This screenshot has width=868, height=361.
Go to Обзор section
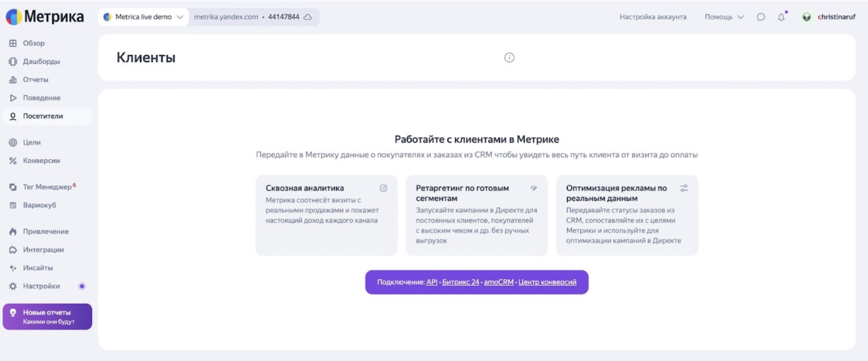tap(33, 43)
